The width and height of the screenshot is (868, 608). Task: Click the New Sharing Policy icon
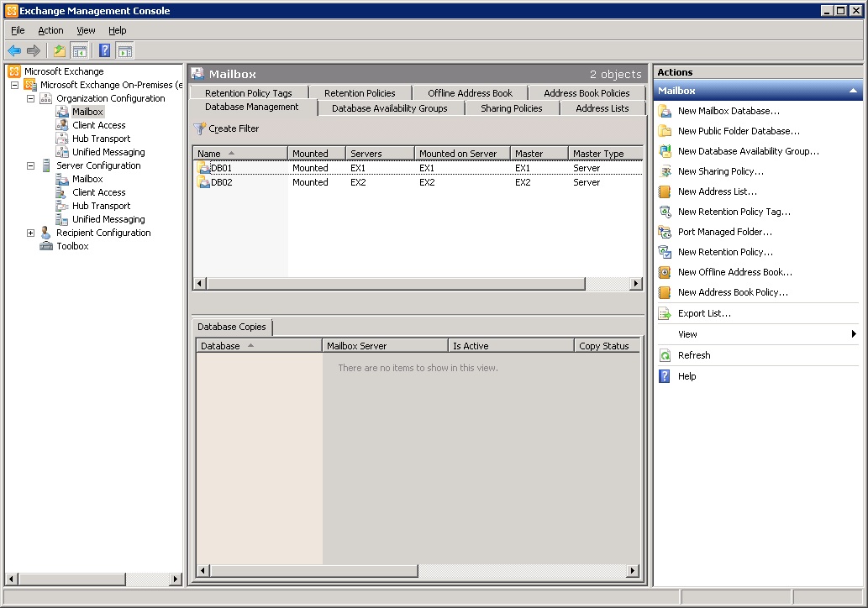pos(665,171)
